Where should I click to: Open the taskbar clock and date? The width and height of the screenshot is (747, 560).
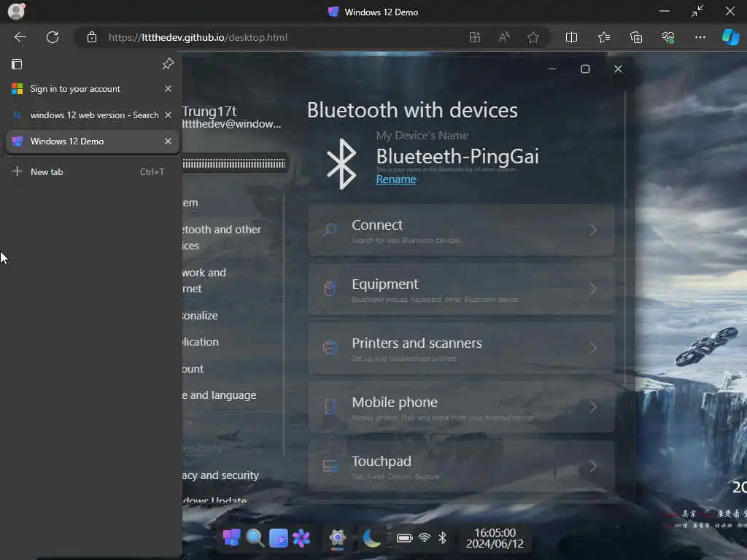click(x=495, y=538)
